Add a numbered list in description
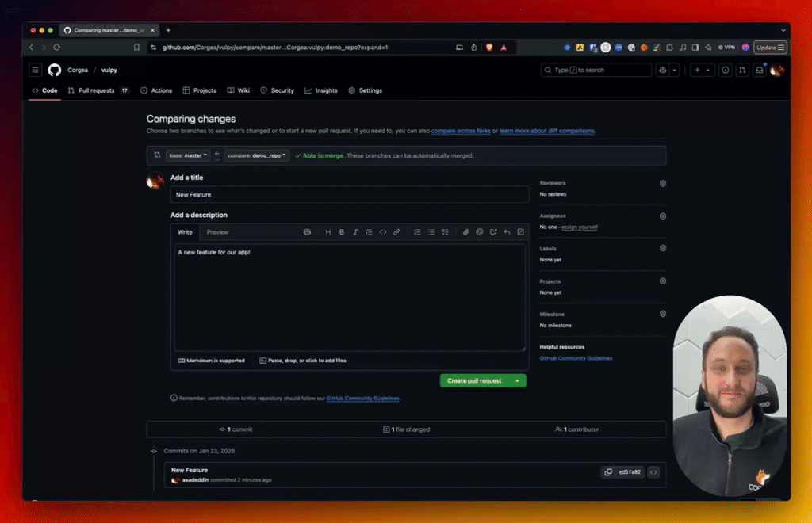 [x=417, y=232]
